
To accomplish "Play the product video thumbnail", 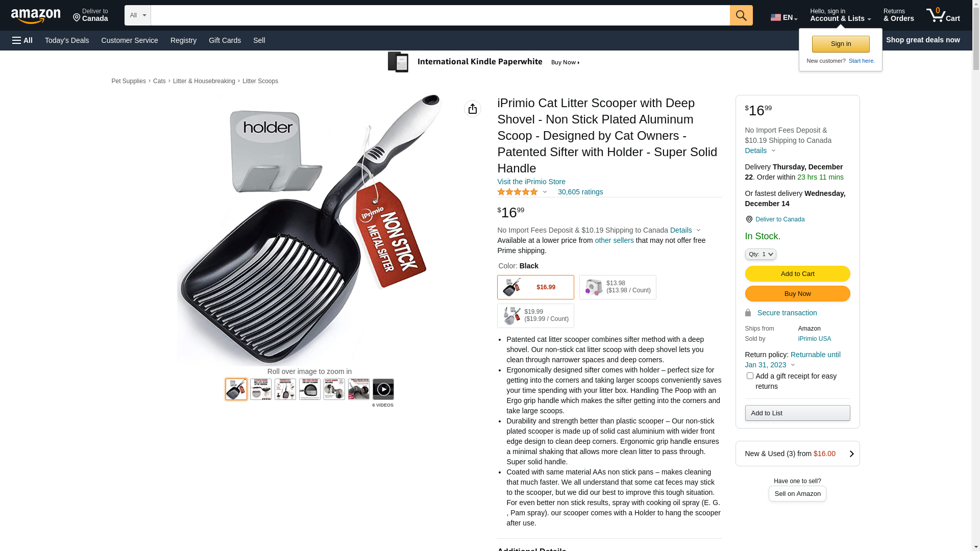I will pos(383,389).
